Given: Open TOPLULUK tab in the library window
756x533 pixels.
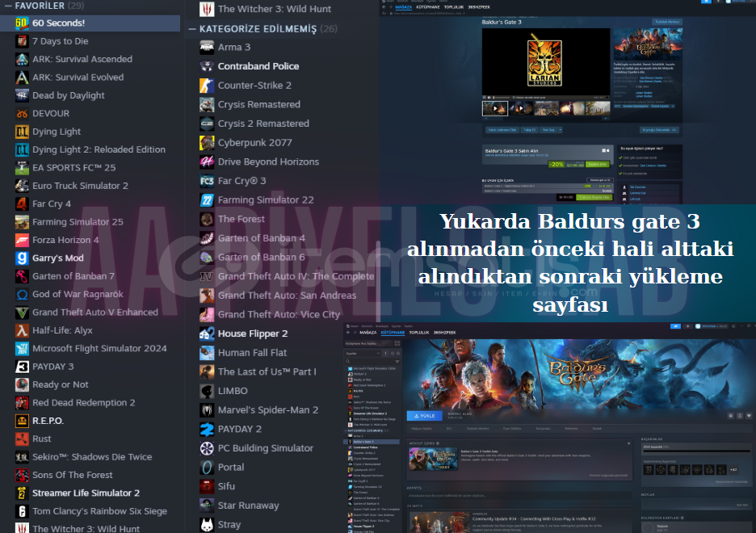Looking at the screenshot, I should (419, 332).
